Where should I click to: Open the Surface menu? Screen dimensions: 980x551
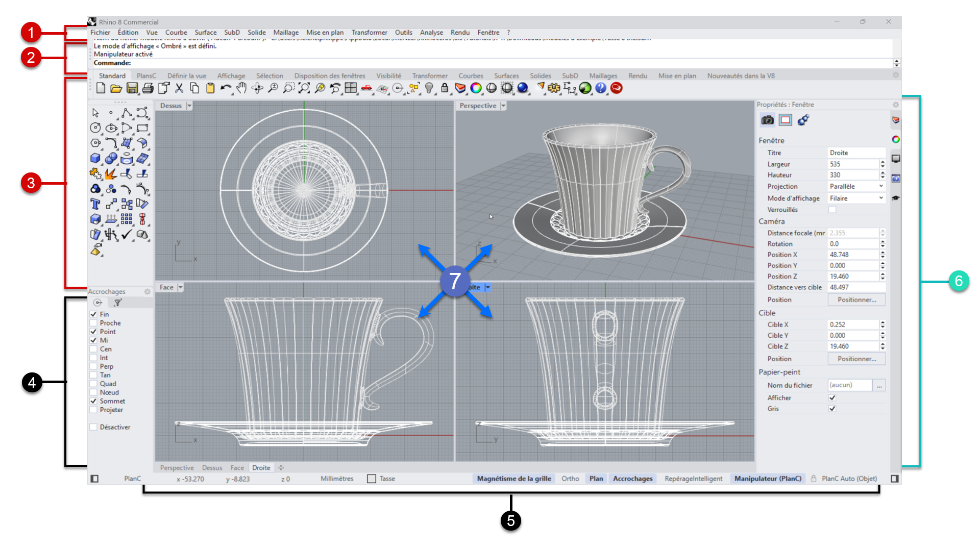205,32
